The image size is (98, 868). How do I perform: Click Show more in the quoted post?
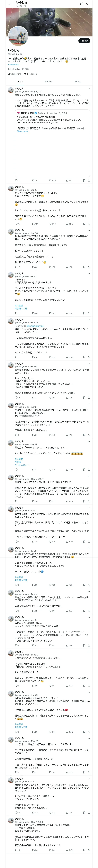(22, 131)
